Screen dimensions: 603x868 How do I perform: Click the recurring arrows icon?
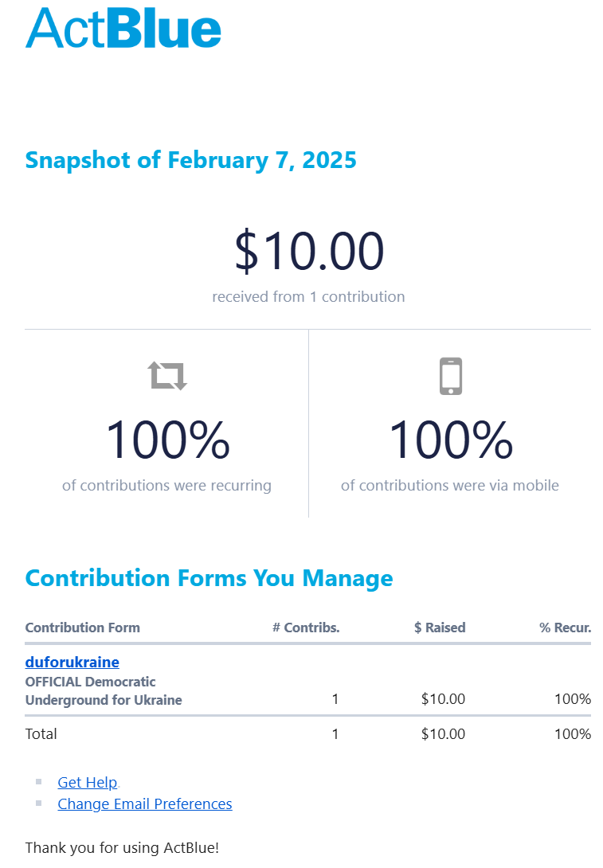[x=167, y=375]
